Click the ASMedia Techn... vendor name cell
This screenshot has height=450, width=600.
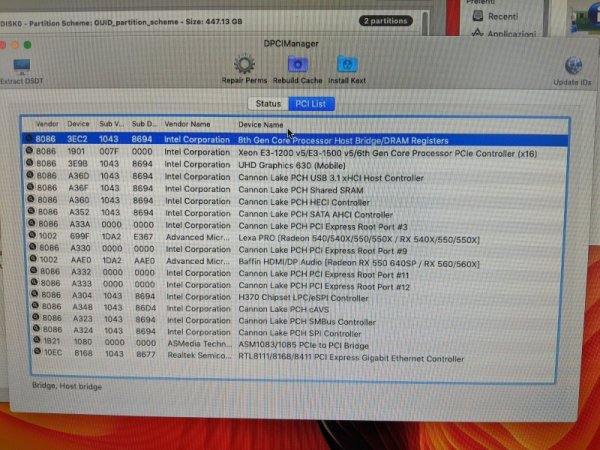199,344
